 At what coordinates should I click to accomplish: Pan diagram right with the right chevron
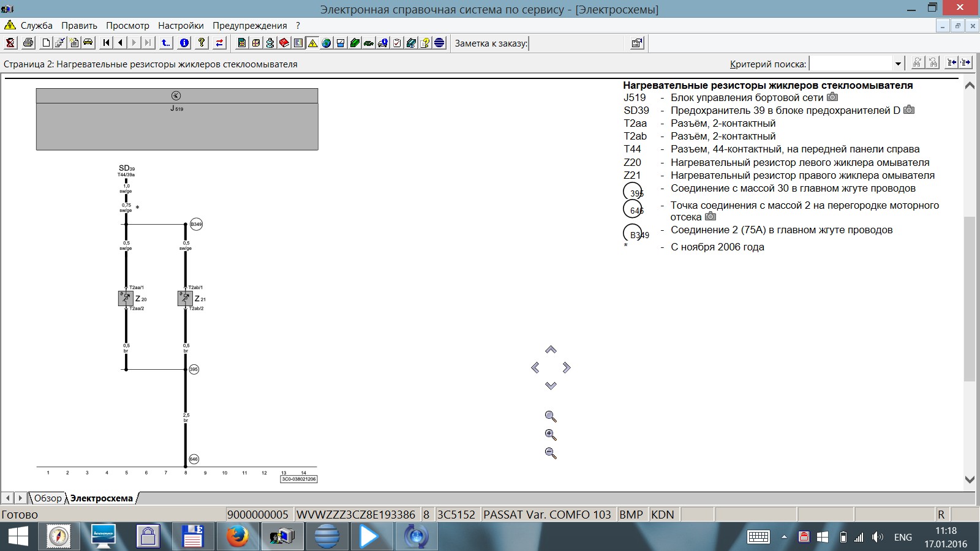[x=567, y=368]
